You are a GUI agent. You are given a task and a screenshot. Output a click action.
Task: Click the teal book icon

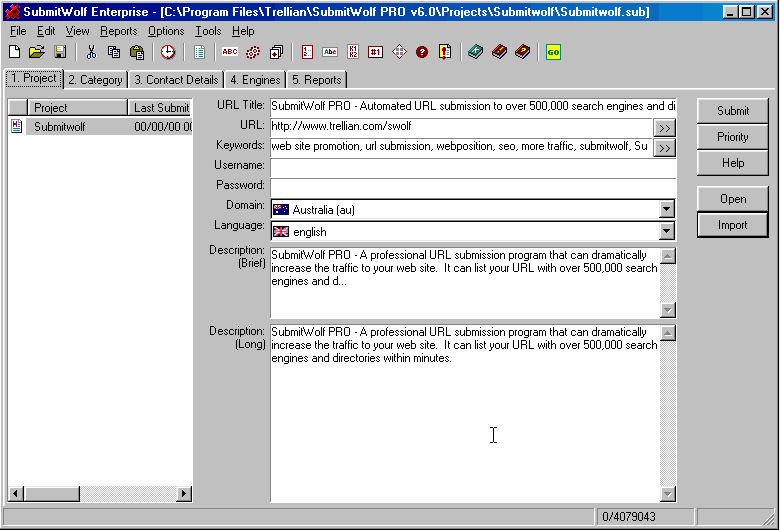(x=476, y=52)
